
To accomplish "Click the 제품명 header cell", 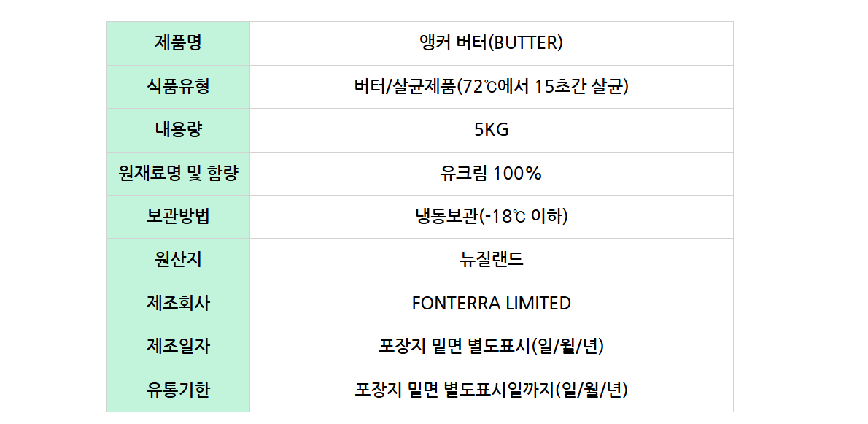I will coord(178,43).
